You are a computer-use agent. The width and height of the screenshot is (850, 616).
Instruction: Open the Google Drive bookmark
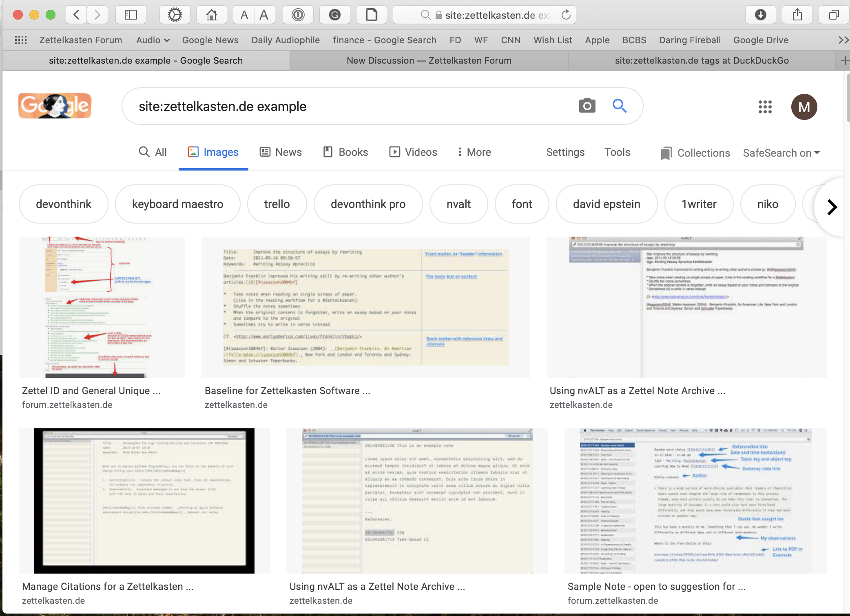761,40
